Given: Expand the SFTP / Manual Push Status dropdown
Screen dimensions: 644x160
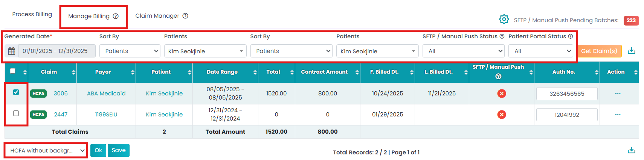Looking at the screenshot, I should tap(463, 51).
